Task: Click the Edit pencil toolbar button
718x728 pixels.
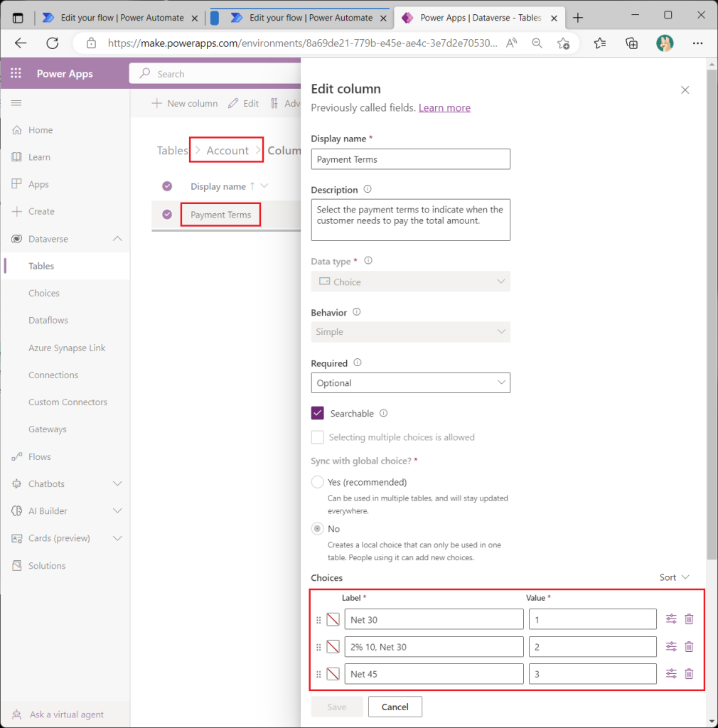Action: [x=243, y=103]
